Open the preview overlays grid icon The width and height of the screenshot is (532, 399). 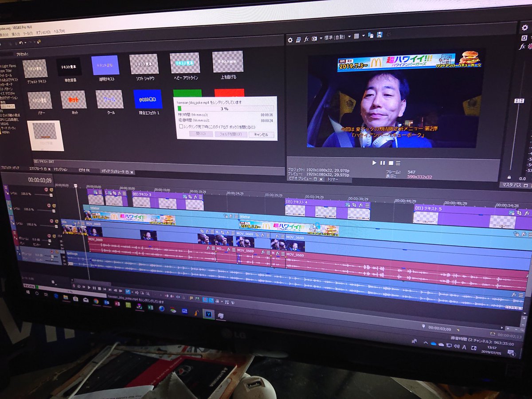(356, 36)
